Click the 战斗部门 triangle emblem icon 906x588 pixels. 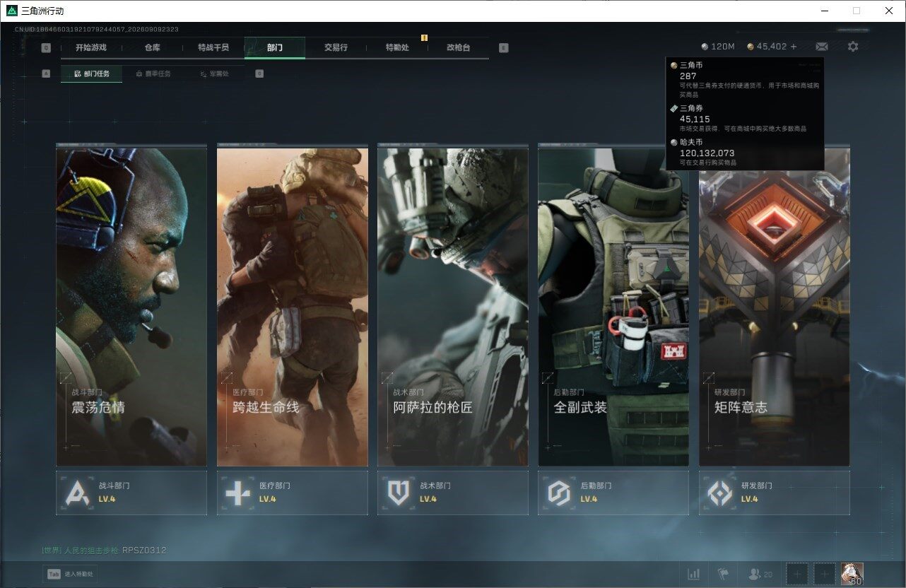[x=77, y=493]
